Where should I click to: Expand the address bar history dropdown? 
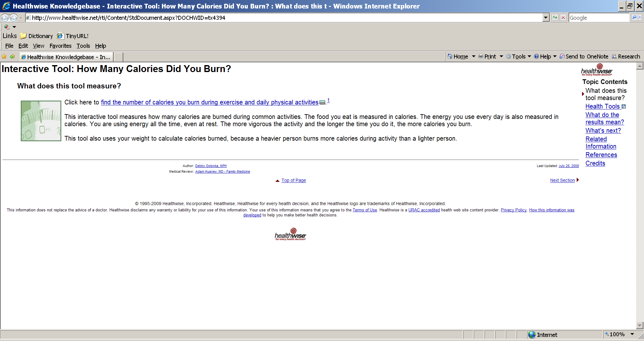coord(546,18)
